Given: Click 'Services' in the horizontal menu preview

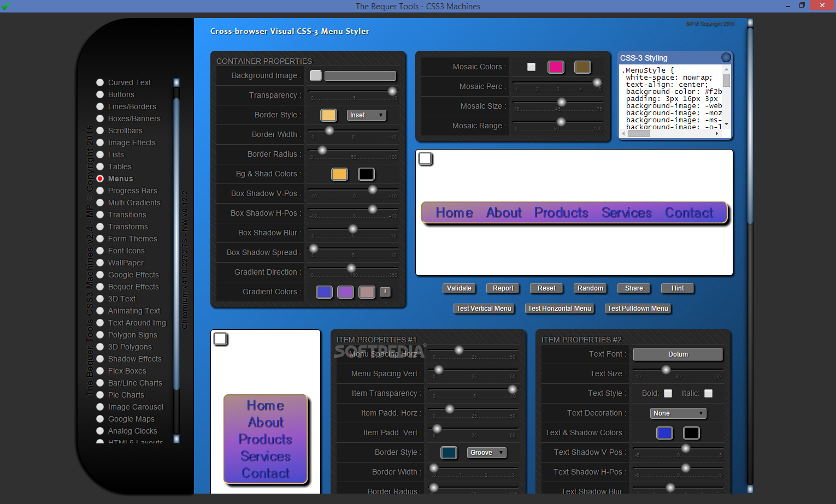Looking at the screenshot, I should click(627, 212).
